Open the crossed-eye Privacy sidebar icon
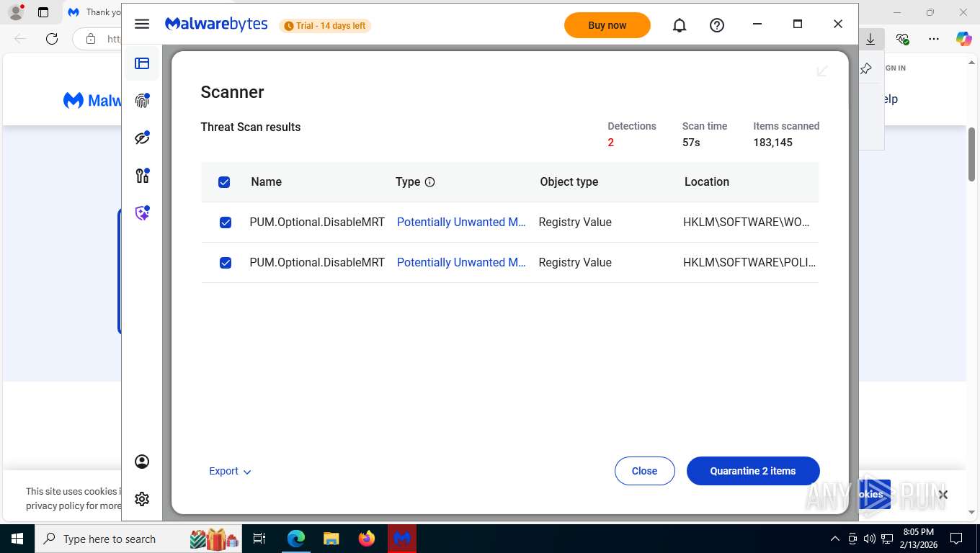 (x=142, y=138)
